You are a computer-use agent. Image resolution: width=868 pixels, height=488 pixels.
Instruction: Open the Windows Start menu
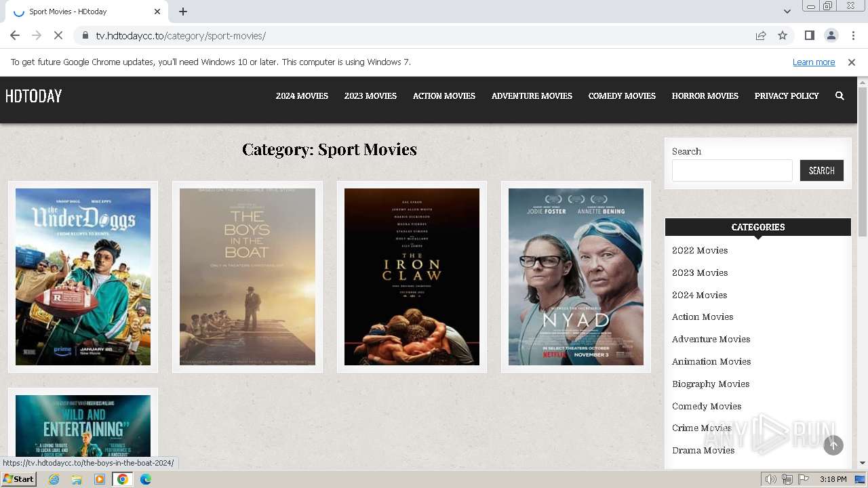point(19,479)
